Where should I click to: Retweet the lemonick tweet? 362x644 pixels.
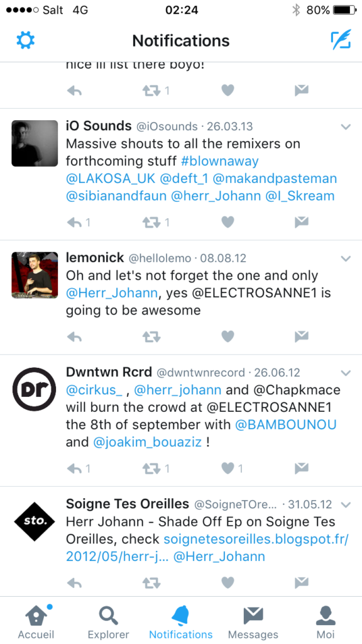coord(151,337)
